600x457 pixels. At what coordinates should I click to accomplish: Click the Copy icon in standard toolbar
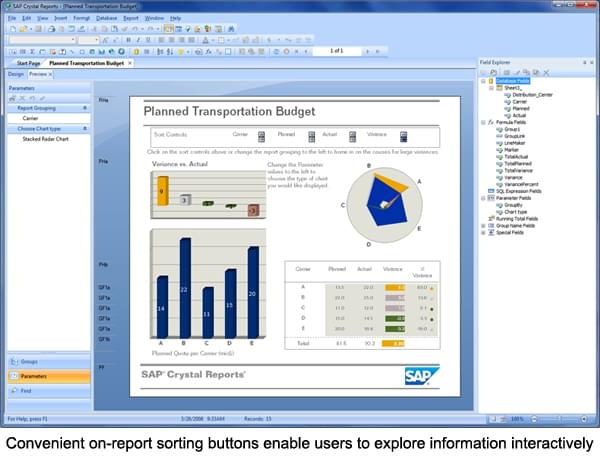[104, 29]
